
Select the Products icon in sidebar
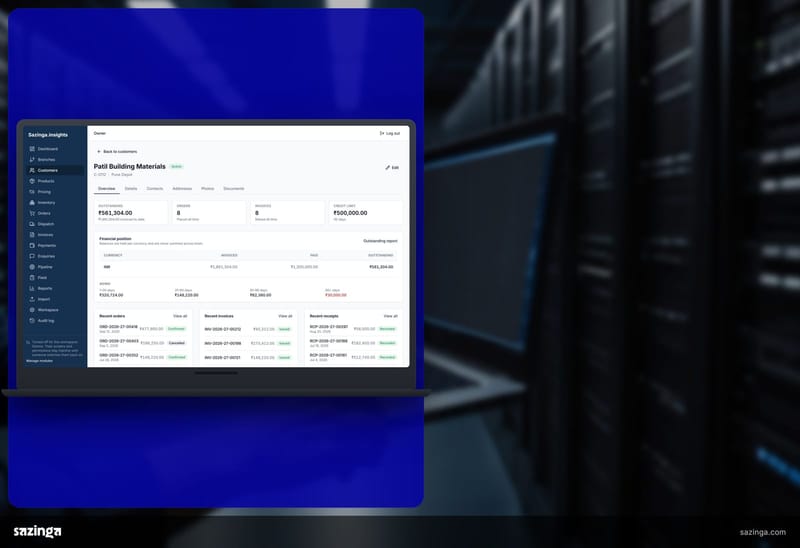(32, 181)
